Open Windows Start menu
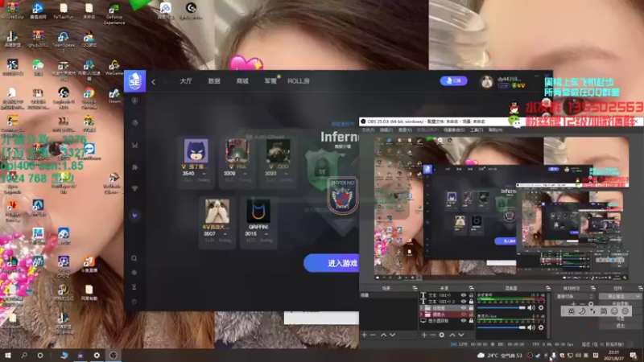The height and width of the screenshot is (362, 644). point(8,355)
